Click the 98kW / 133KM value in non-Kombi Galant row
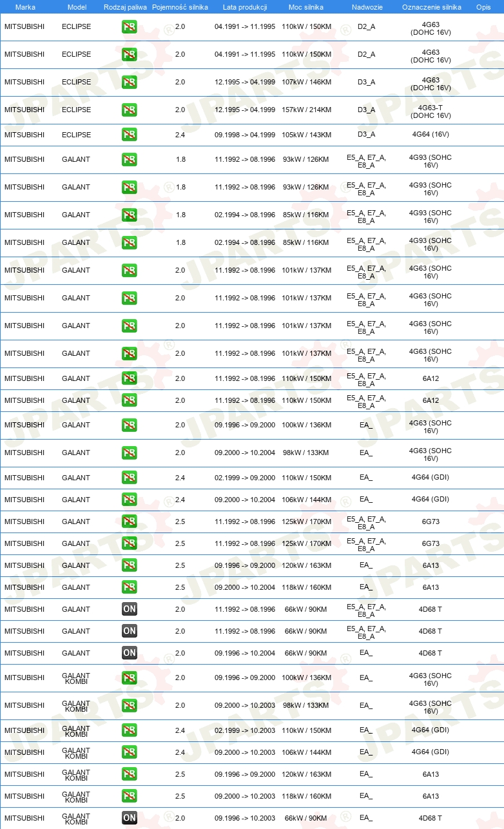The image size is (504, 829). (306, 453)
